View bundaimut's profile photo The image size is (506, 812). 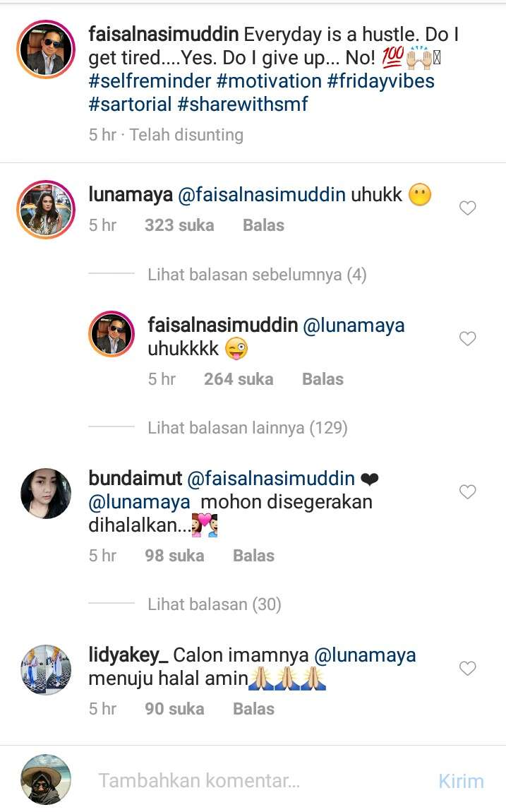tap(46, 494)
